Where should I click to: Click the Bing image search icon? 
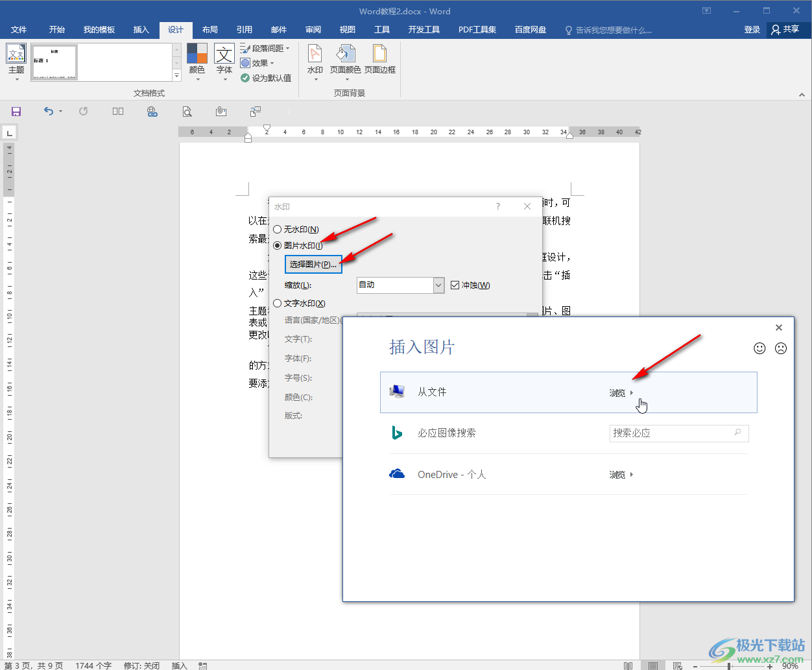(x=397, y=433)
